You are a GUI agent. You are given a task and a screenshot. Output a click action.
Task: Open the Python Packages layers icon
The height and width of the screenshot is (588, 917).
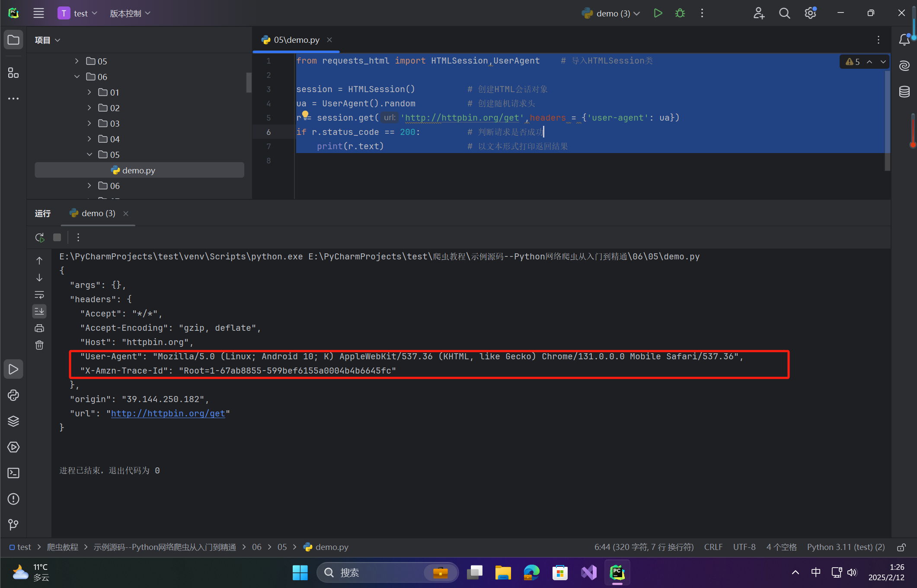13,421
